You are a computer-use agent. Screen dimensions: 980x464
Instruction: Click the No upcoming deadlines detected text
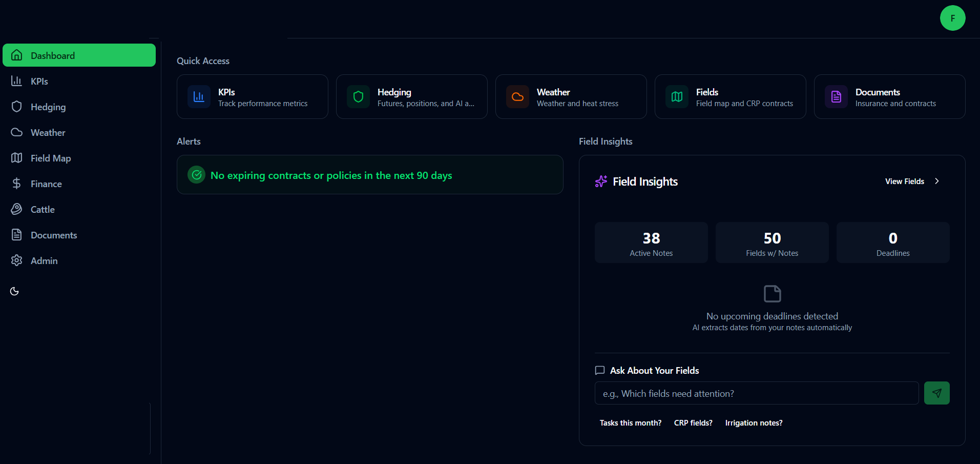coord(772,316)
